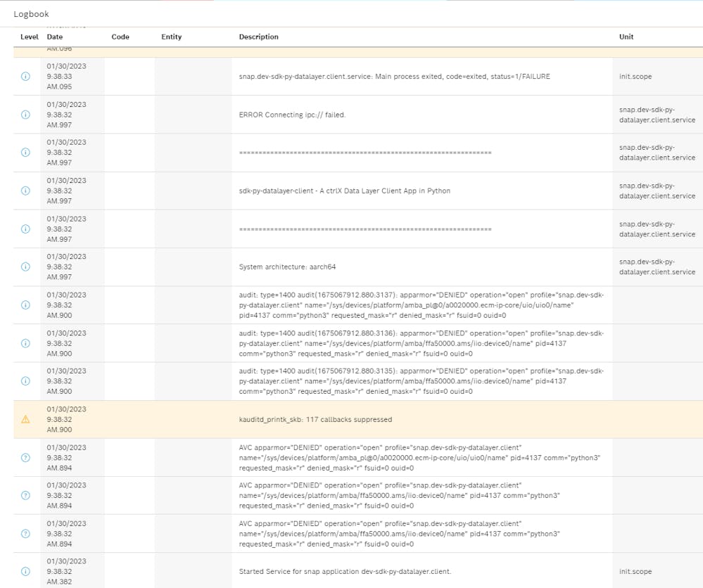
Task: Click the warning triangle on kauditd_printk_skb row
Action: tap(26, 419)
